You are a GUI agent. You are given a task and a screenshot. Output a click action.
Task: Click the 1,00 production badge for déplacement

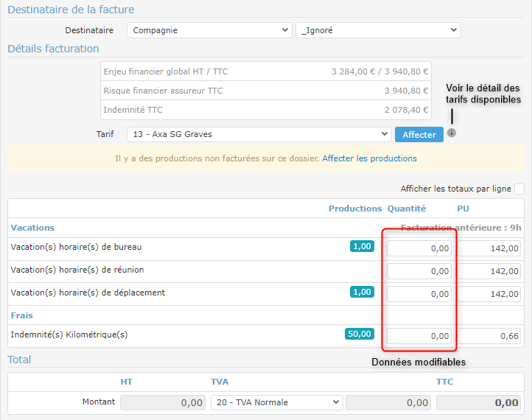362,292
